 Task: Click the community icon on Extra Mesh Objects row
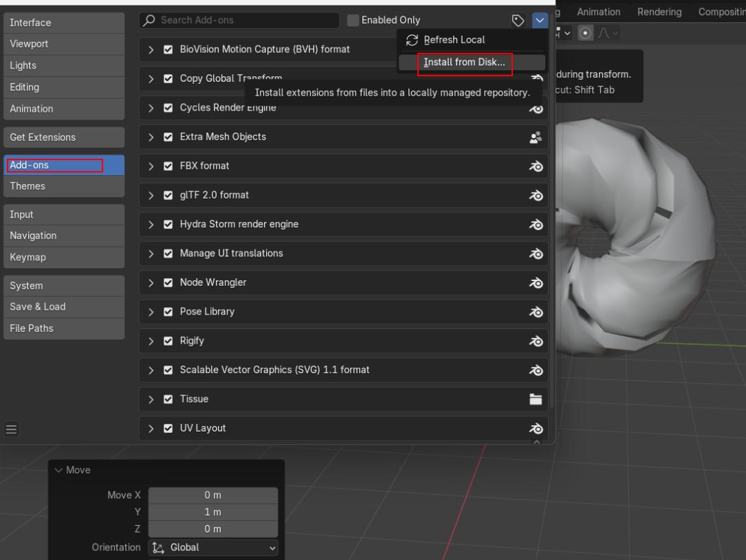[536, 137]
